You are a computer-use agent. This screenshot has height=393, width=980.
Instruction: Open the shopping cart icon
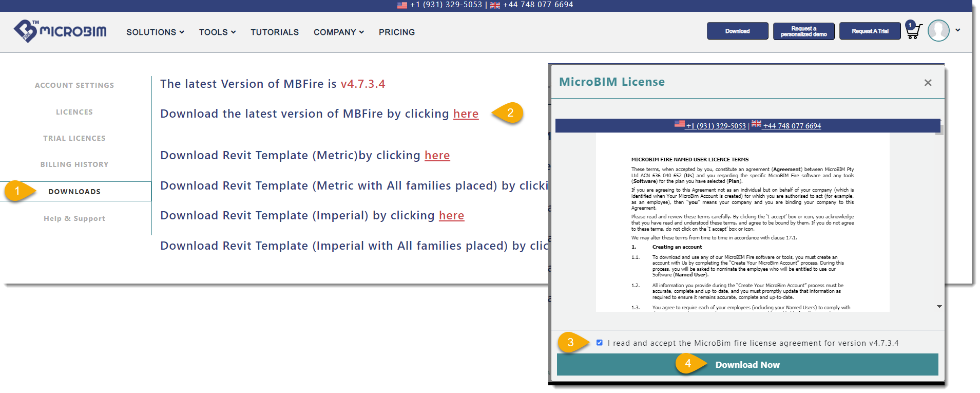tap(913, 30)
